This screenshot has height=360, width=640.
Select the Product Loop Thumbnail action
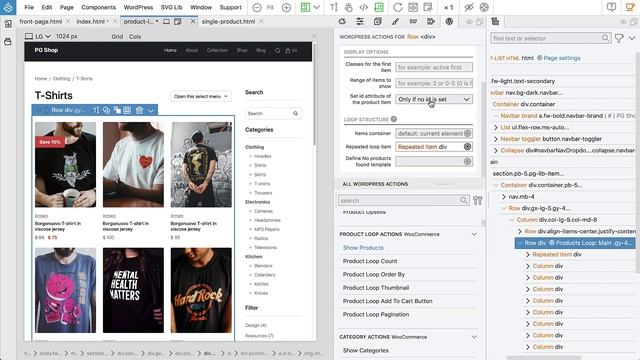[x=376, y=288]
